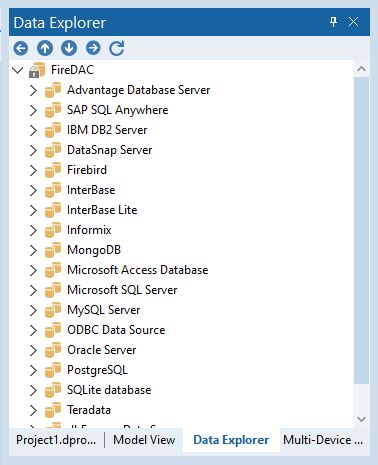Click the Move Up arrow toolbar icon
Viewport: 378px width, 465px height.
click(45, 48)
